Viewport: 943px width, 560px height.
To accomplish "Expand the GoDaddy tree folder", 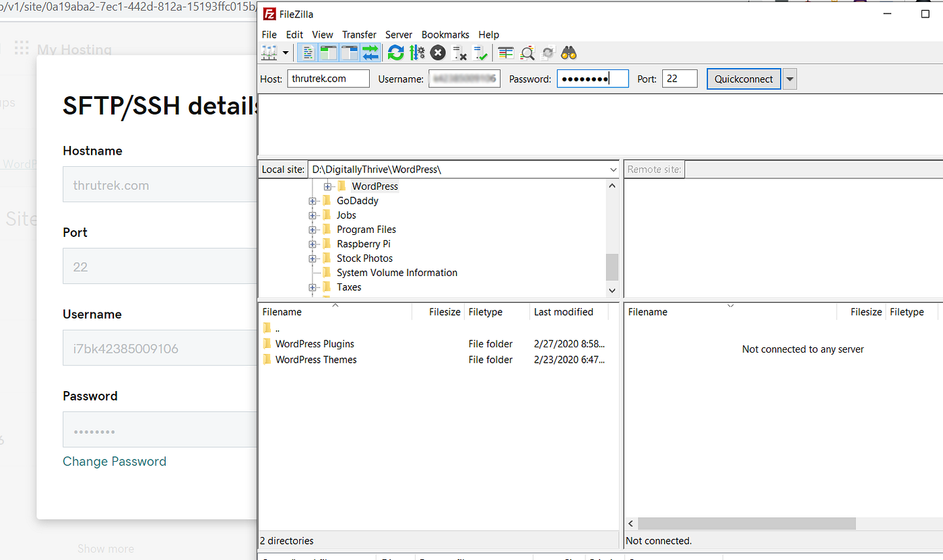I will click(313, 201).
